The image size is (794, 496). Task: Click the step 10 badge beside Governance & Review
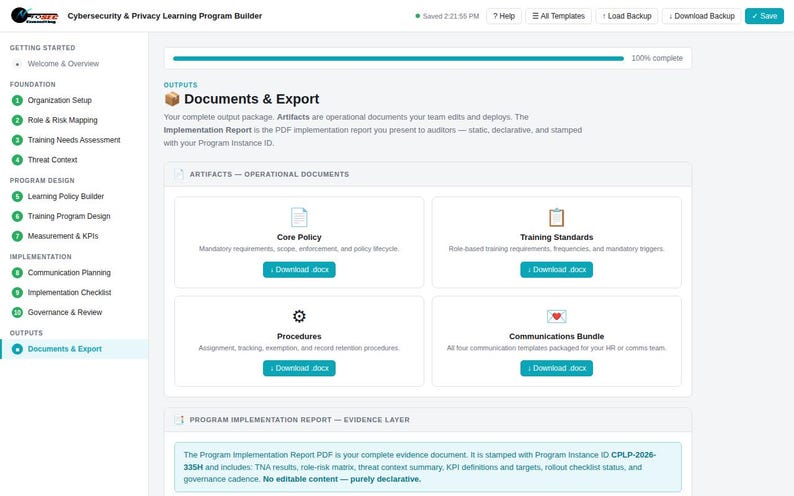pyautogui.click(x=17, y=312)
